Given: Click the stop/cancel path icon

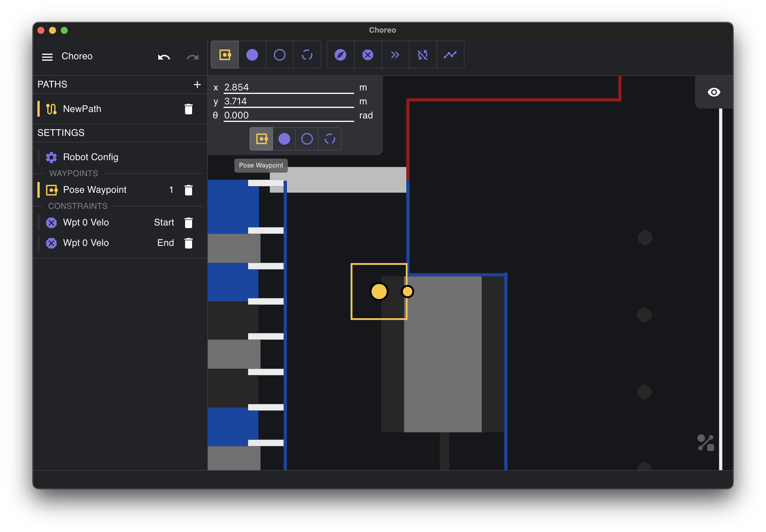Looking at the screenshot, I should [367, 55].
